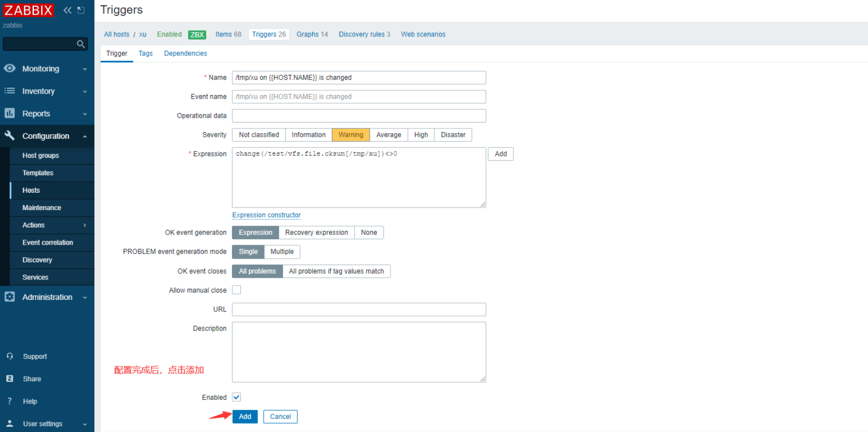
Task: Toggle kiosk sidebar hide icon
Action: (x=81, y=10)
